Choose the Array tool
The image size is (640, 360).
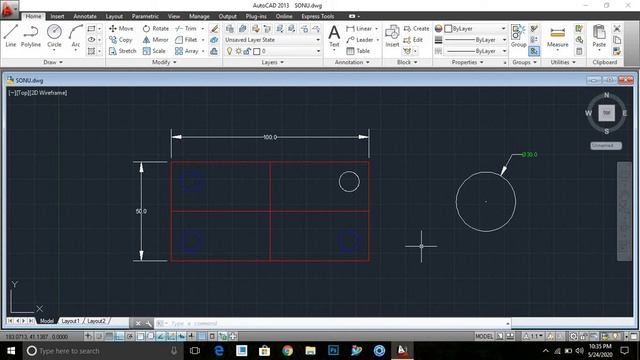187,51
